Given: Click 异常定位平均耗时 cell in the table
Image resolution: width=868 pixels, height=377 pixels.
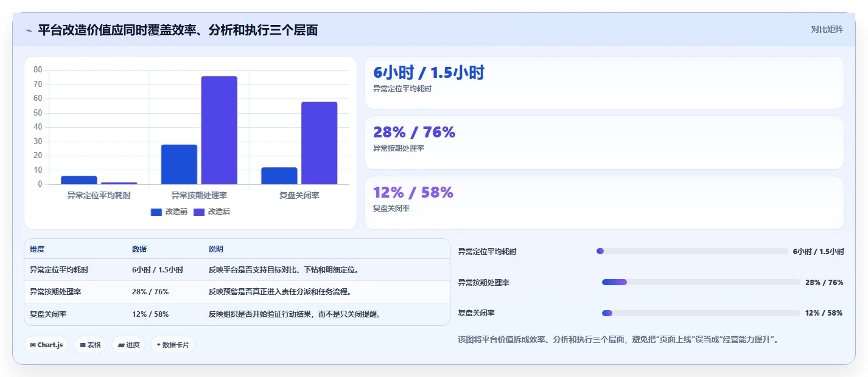Looking at the screenshot, I should (x=59, y=270).
